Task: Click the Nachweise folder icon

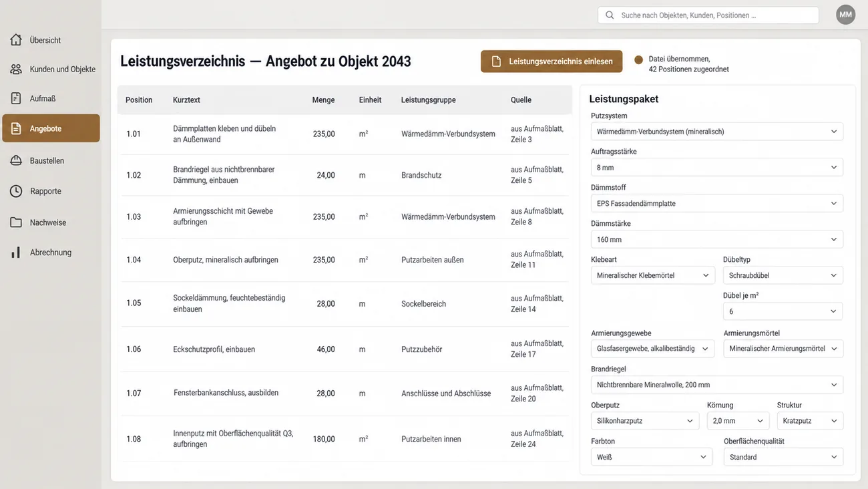Action: [16, 222]
